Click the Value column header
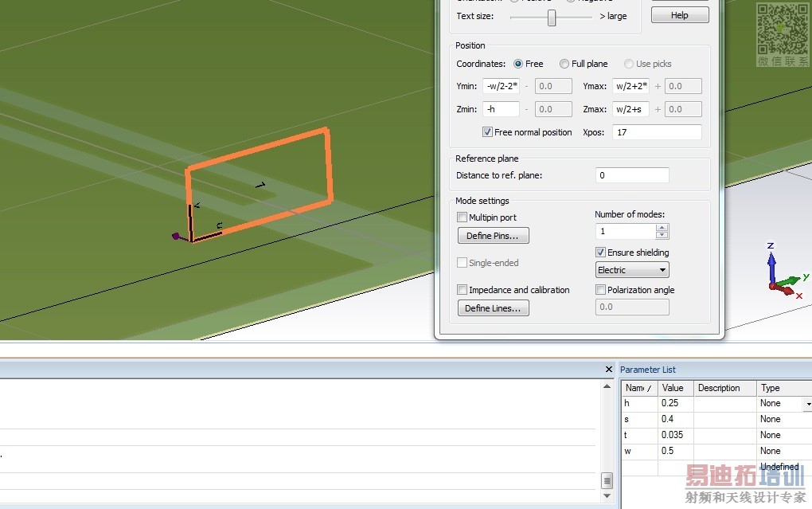Image resolution: width=812 pixels, height=509 pixels. click(x=675, y=388)
